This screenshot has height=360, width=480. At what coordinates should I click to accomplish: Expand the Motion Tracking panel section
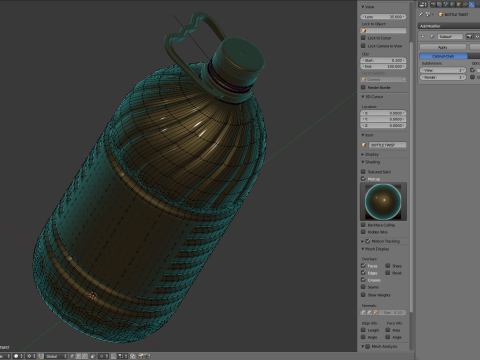pos(362,241)
